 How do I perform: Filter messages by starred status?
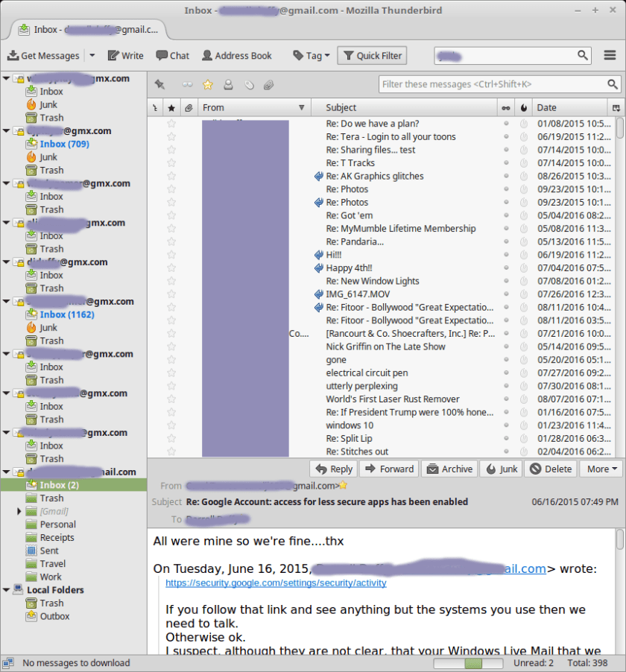[x=206, y=84]
